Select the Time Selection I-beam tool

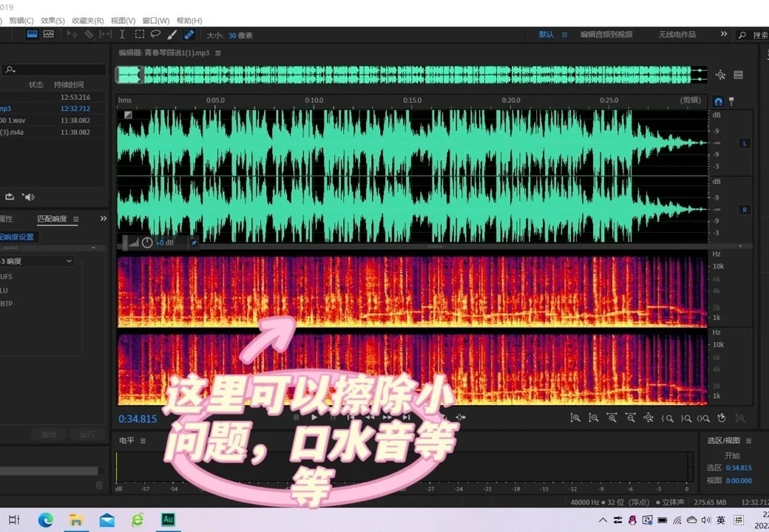[122, 34]
